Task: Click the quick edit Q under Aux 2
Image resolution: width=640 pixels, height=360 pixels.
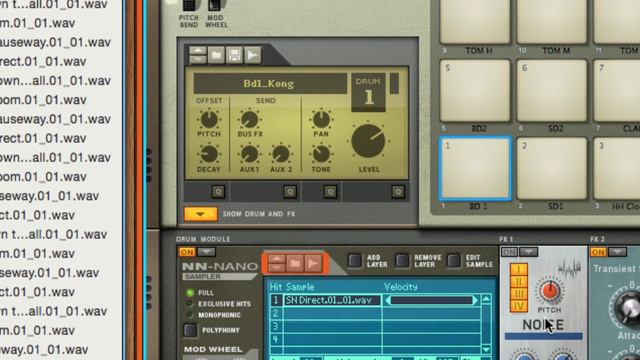Action: point(290,191)
